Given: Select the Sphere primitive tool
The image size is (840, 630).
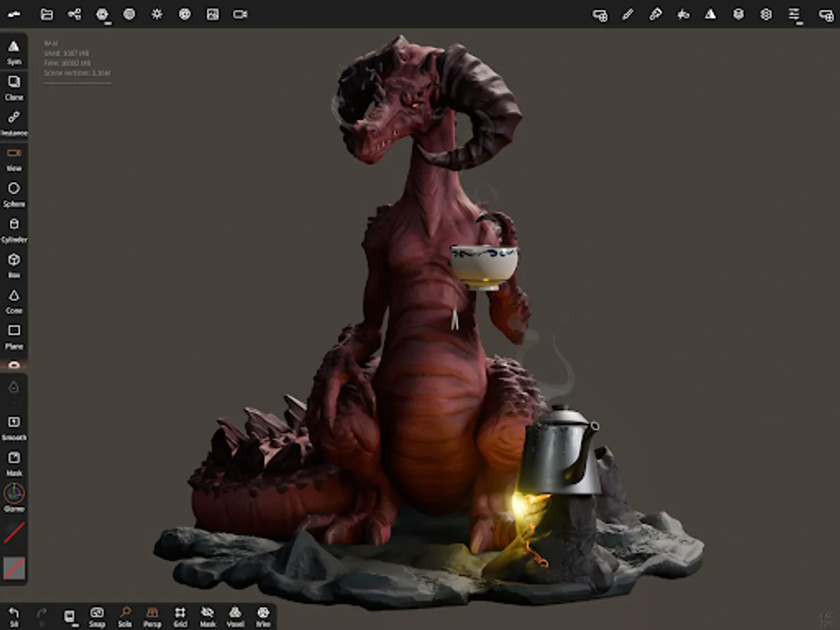Looking at the screenshot, I should (14, 194).
